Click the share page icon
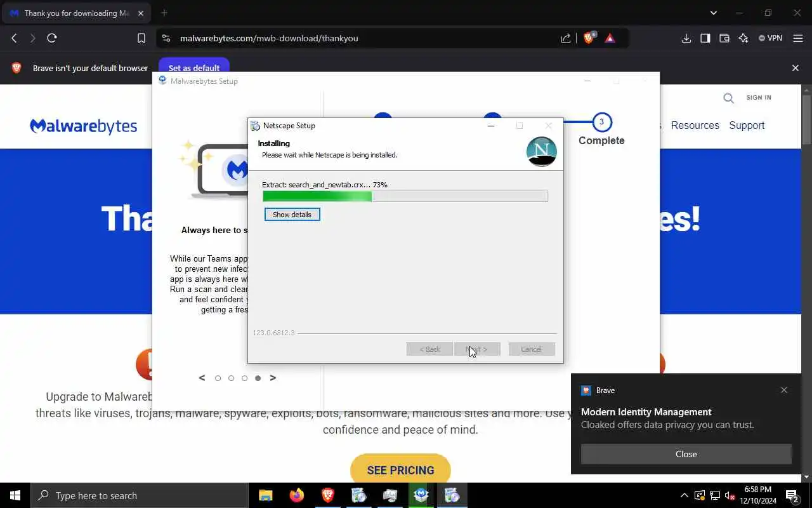The image size is (812, 508). point(566,38)
